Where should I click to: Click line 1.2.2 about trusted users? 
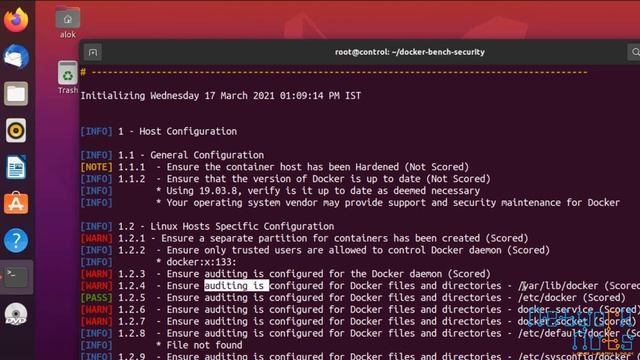(315, 250)
